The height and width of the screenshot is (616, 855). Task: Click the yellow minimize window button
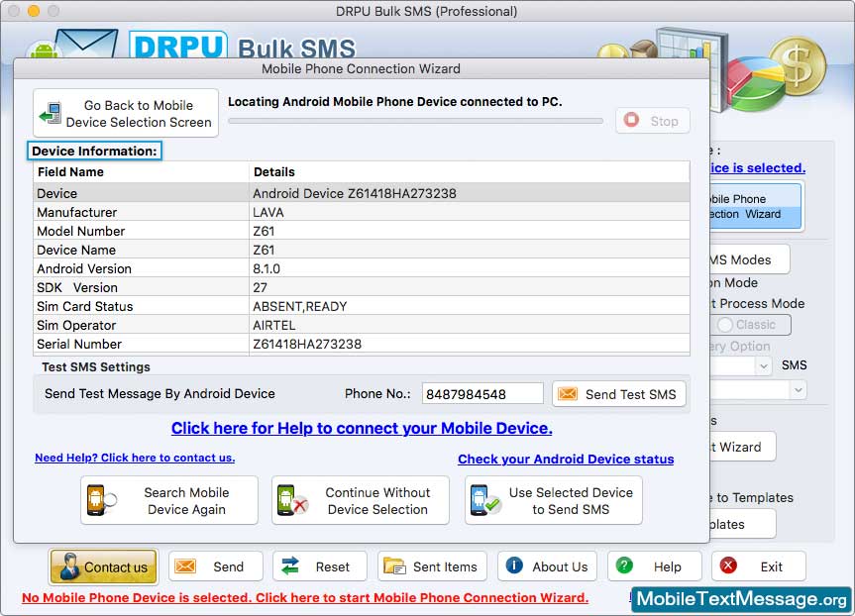[34, 11]
